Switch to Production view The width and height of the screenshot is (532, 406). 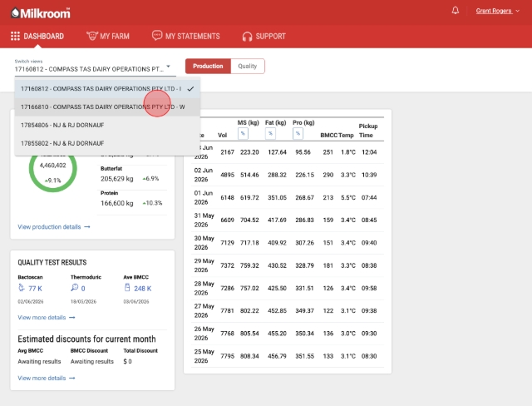coord(208,67)
